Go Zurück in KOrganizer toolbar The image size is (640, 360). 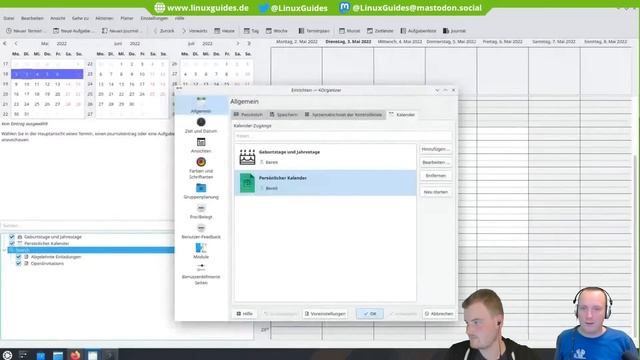(164, 31)
